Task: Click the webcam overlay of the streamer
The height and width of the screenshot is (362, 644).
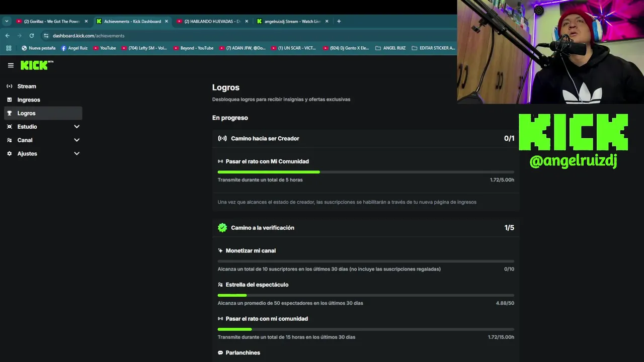Action: click(x=550, y=52)
